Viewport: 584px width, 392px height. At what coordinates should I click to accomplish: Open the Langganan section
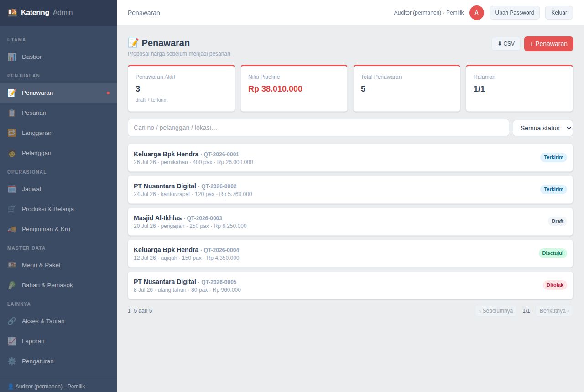(58, 133)
